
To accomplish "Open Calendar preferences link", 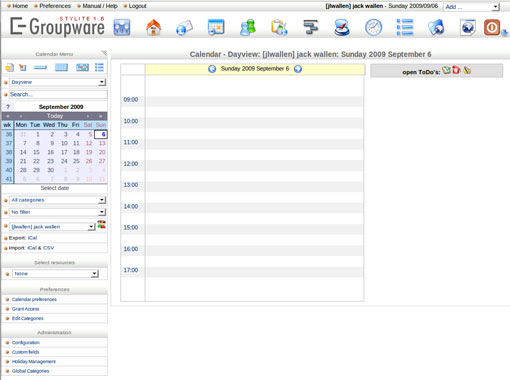I will (x=34, y=299).
